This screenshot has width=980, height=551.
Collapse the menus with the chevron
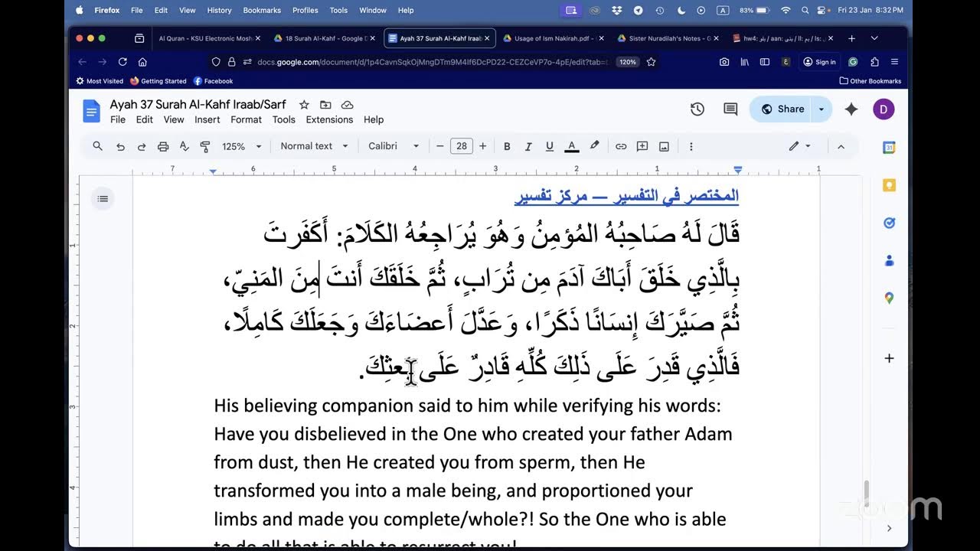[x=841, y=146]
